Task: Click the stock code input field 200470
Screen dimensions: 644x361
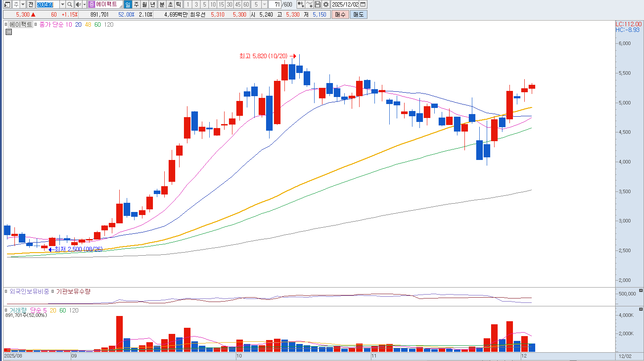Action: click(47, 4)
